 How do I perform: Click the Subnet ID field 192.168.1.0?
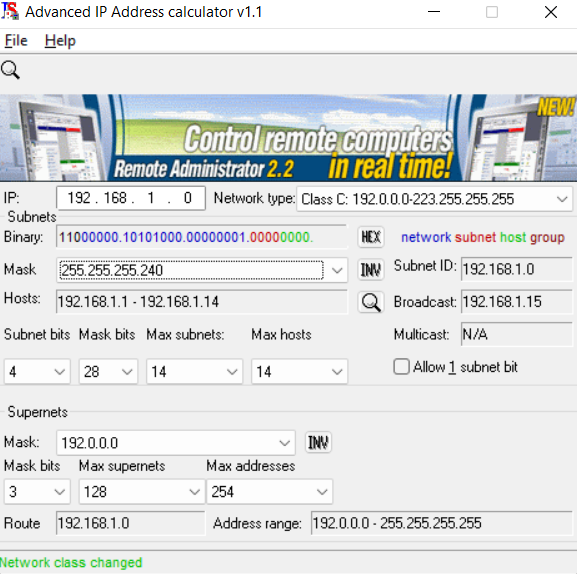point(517,269)
